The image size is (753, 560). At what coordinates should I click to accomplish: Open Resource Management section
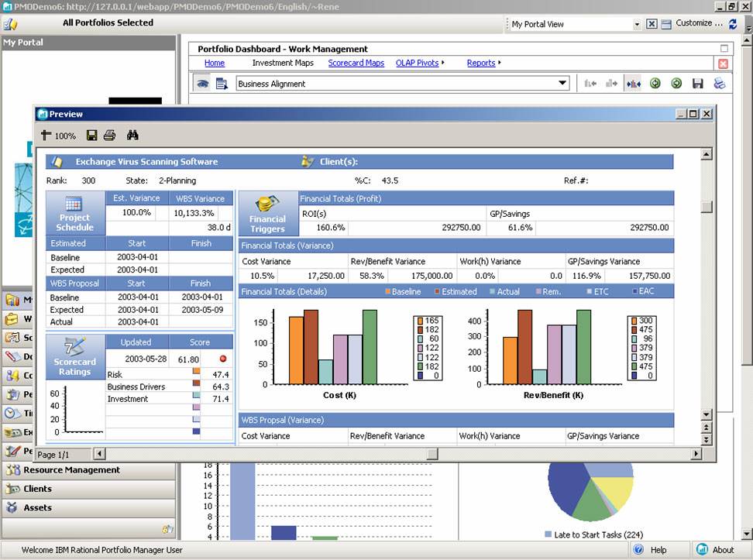[x=88, y=470]
